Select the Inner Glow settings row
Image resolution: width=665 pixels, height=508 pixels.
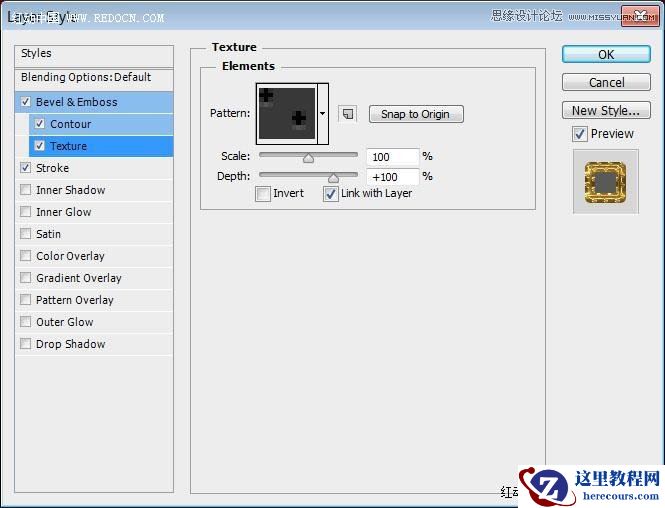(94, 212)
